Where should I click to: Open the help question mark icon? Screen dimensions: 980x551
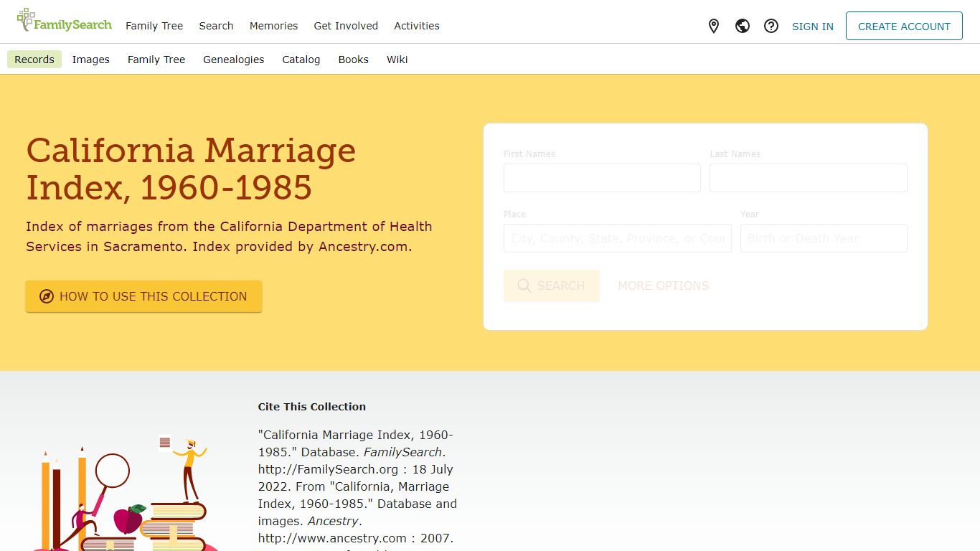click(x=771, y=27)
